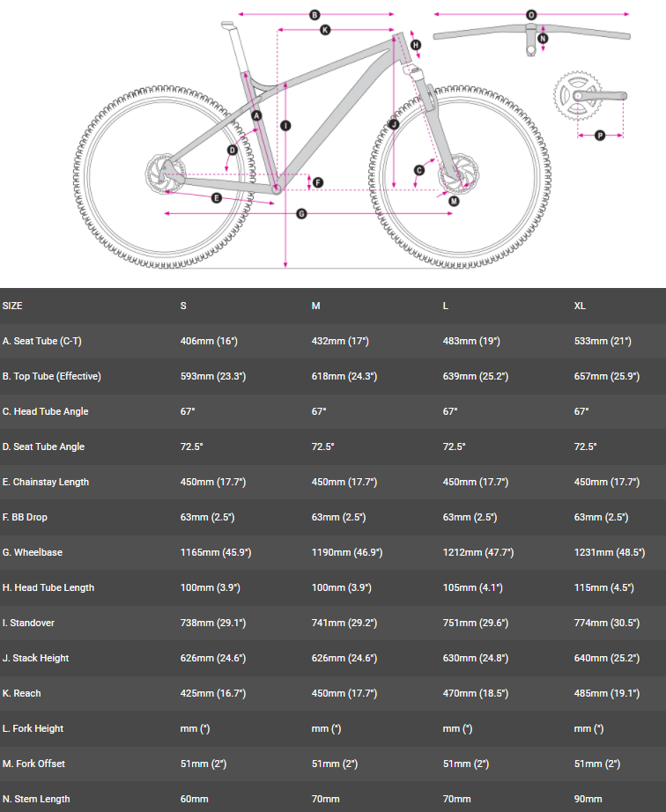This screenshot has width=666, height=812.
Task: Click the SIZE column header
Action: click(13, 306)
